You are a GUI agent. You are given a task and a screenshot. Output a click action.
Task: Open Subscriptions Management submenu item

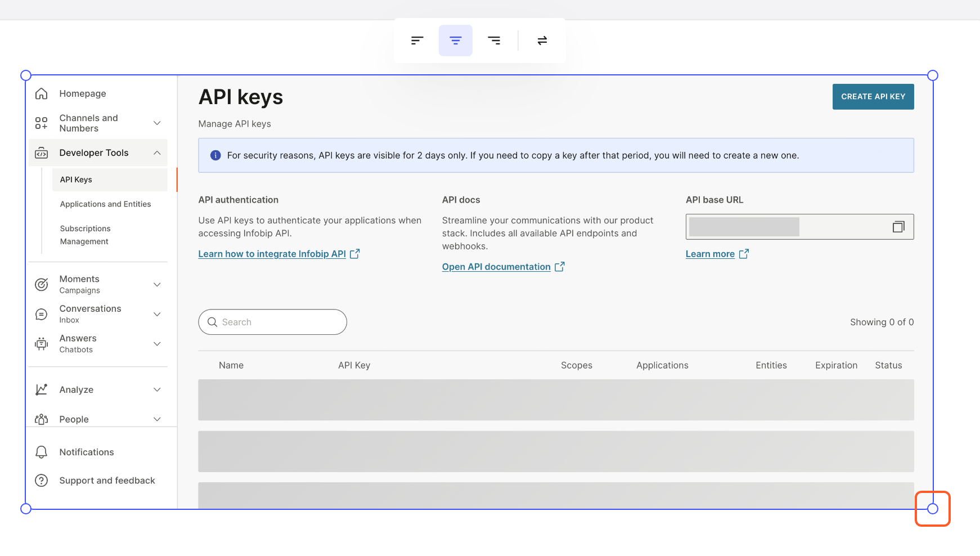(85, 235)
